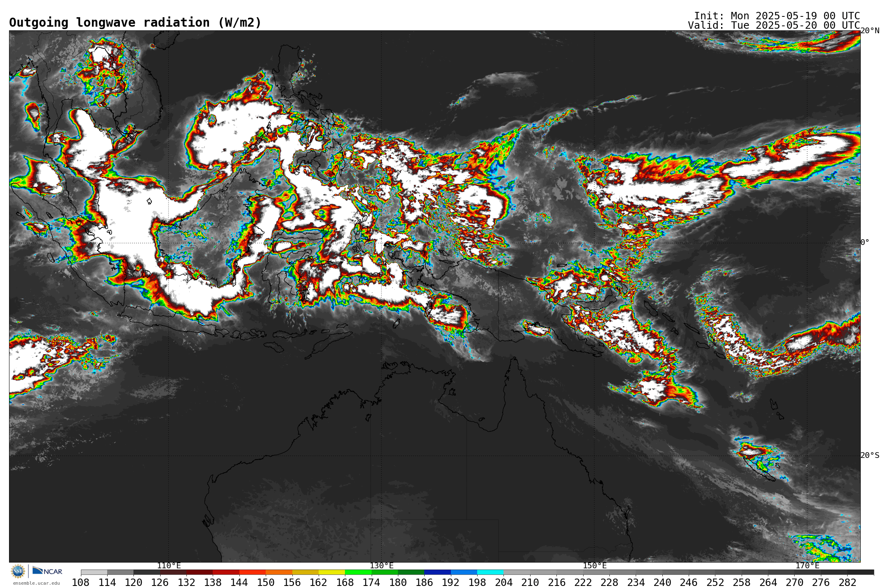Pick the light gray 108–114 colorbar swatch
The width and height of the screenshot is (887, 588).
click(x=94, y=572)
